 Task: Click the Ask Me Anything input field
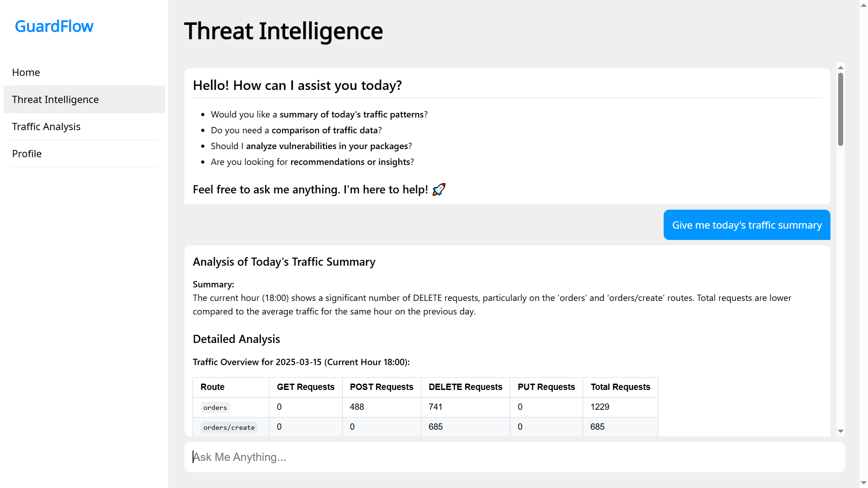pyautogui.click(x=514, y=457)
